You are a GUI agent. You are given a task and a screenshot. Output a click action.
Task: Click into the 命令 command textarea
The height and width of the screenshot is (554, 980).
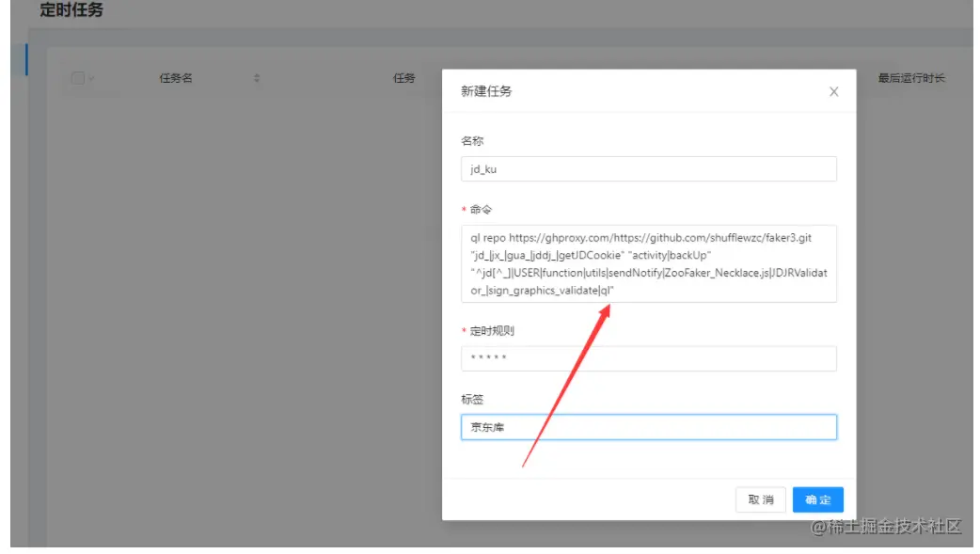pyautogui.click(x=649, y=264)
